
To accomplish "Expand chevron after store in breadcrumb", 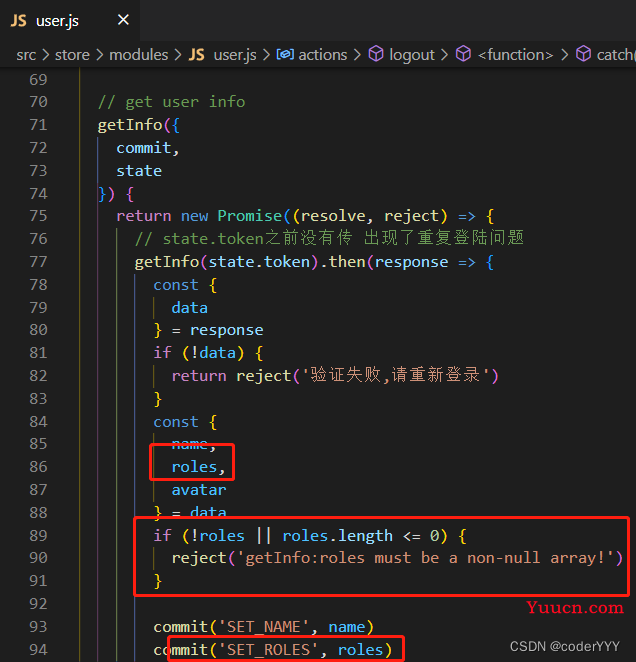I will 100,55.
